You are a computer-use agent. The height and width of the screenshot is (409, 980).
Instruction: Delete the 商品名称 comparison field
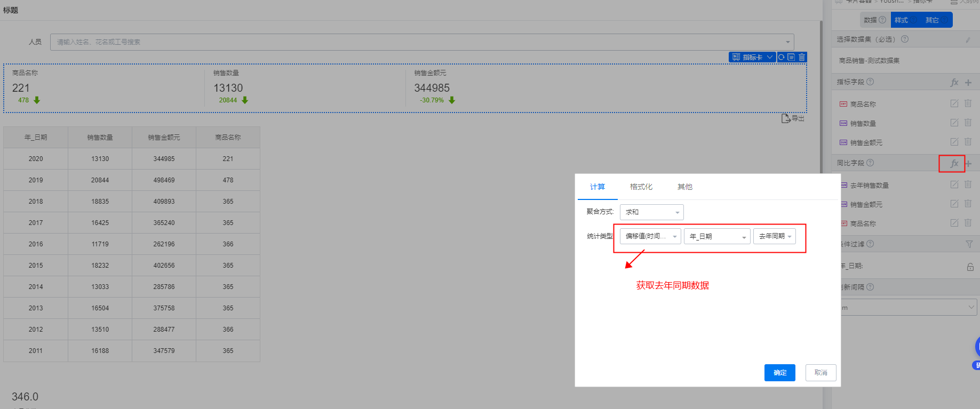tap(968, 223)
